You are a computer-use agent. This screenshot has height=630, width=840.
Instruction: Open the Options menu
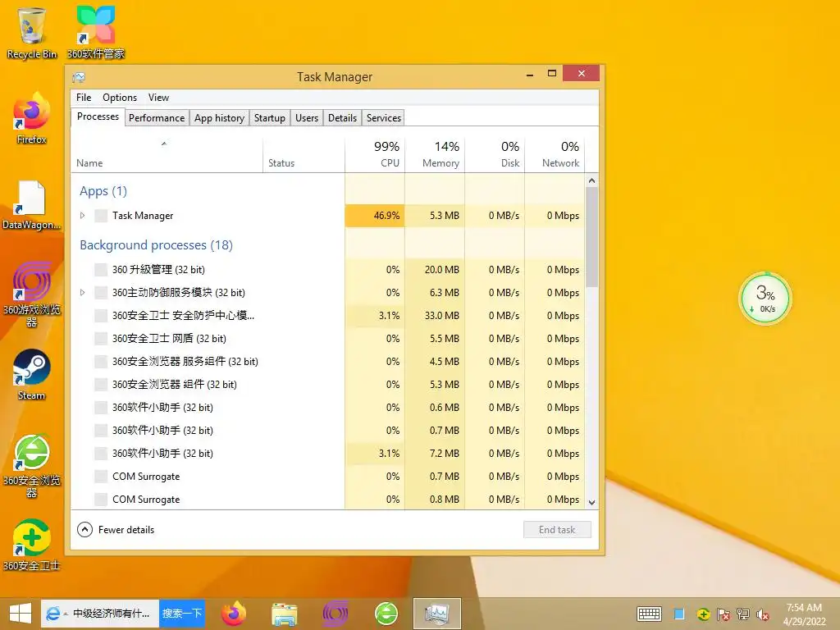click(120, 98)
